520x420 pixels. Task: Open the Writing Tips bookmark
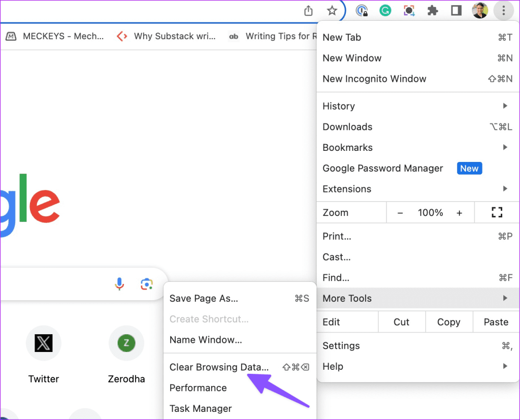(273, 36)
